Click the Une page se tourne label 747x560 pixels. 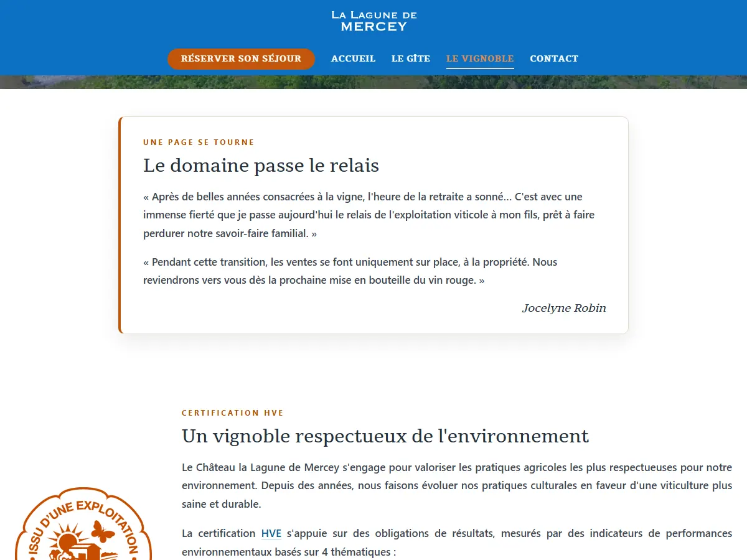tap(199, 142)
